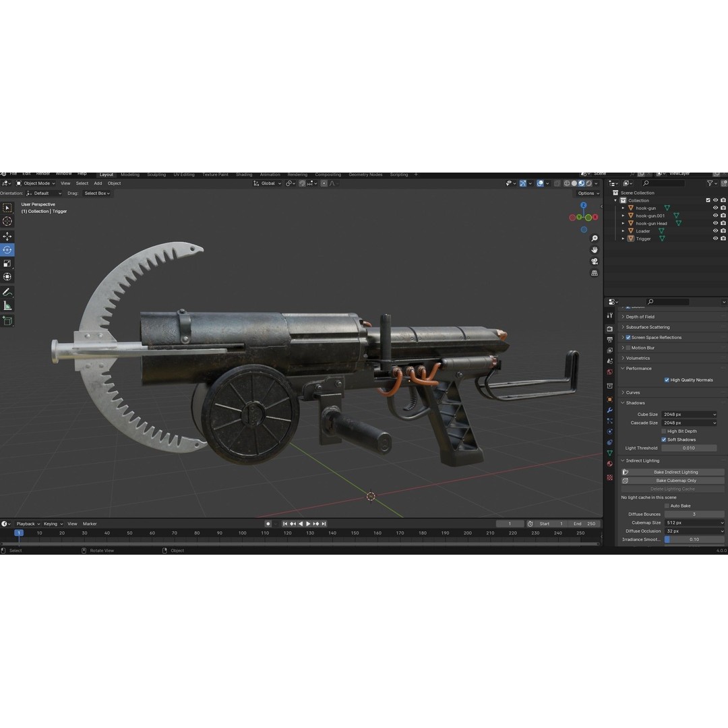Uncheck High Quality Normals

point(667,380)
